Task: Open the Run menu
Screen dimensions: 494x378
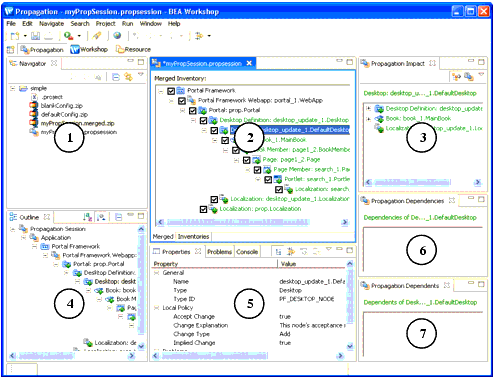Action: click(127, 24)
